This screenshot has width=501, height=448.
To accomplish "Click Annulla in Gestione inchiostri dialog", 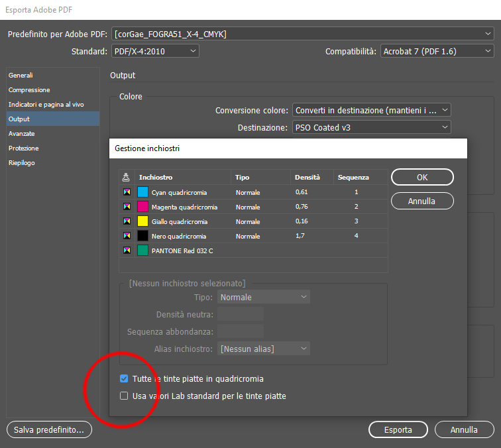I will (422, 201).
